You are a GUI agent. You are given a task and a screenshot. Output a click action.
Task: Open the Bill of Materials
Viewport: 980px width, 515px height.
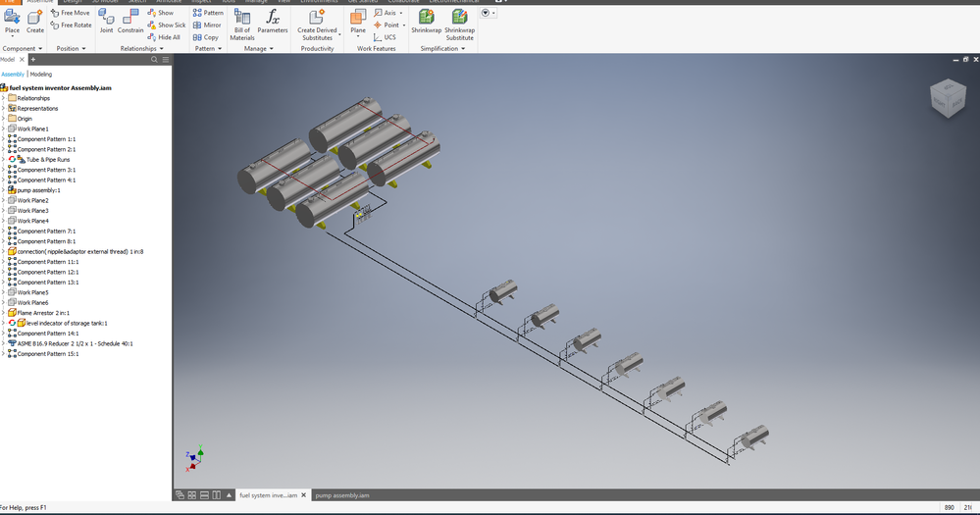(x=242, y=25)
